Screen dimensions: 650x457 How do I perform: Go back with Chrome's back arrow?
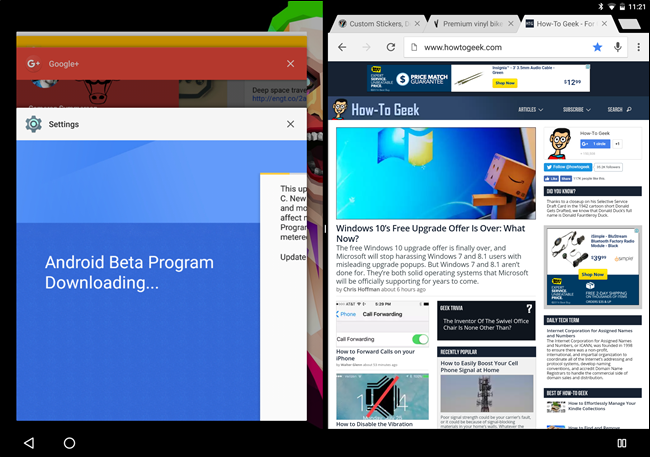pyautogui.click(x=342, y=47)
